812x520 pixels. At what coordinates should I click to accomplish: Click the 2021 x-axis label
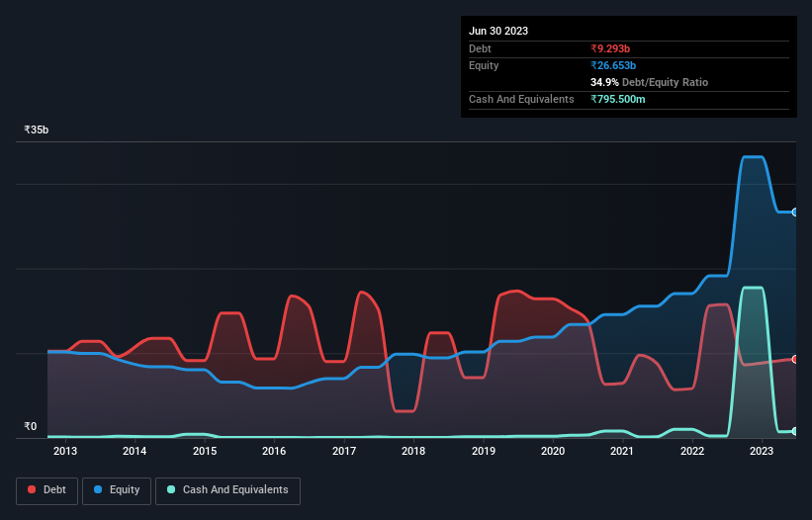[x=622, y=451]
